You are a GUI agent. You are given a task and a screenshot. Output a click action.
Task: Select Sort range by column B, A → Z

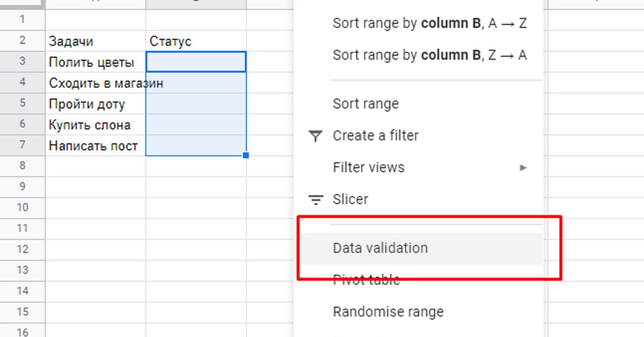429,24
